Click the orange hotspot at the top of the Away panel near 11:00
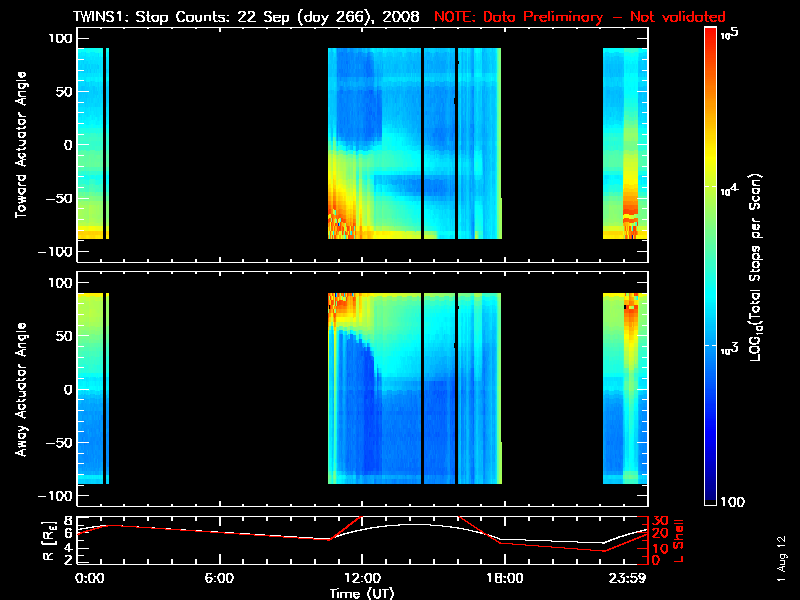This screenshot has height=600, width=800. (x=342, y=303)
